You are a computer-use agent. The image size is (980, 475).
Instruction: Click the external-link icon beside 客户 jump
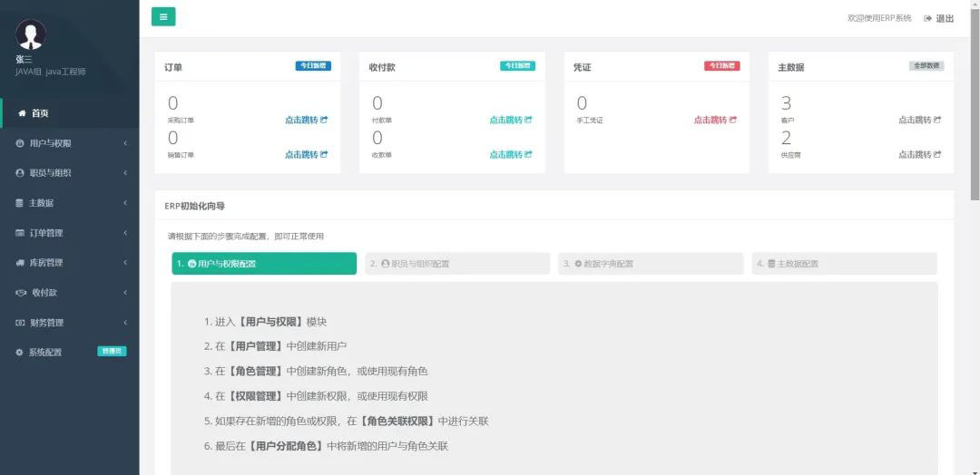[937, 120]
